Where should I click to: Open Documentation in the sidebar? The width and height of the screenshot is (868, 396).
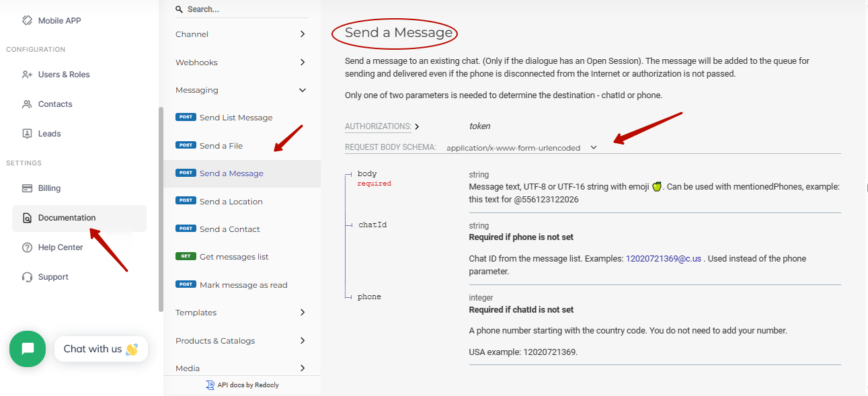click(x=79, y=218)
